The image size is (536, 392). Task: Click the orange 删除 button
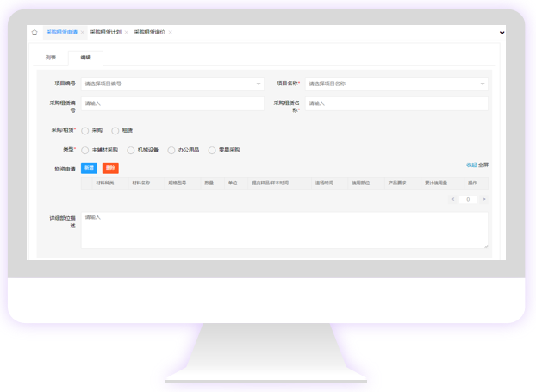(110, 168)
